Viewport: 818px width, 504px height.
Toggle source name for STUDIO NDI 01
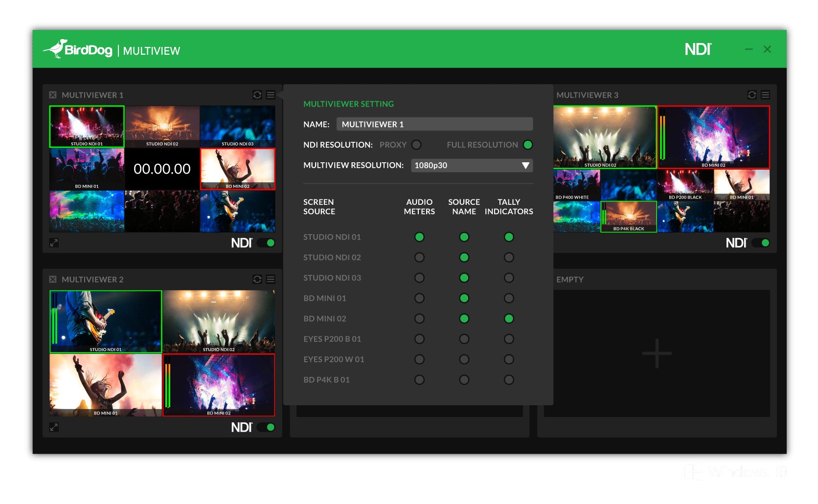coord(464,237)
